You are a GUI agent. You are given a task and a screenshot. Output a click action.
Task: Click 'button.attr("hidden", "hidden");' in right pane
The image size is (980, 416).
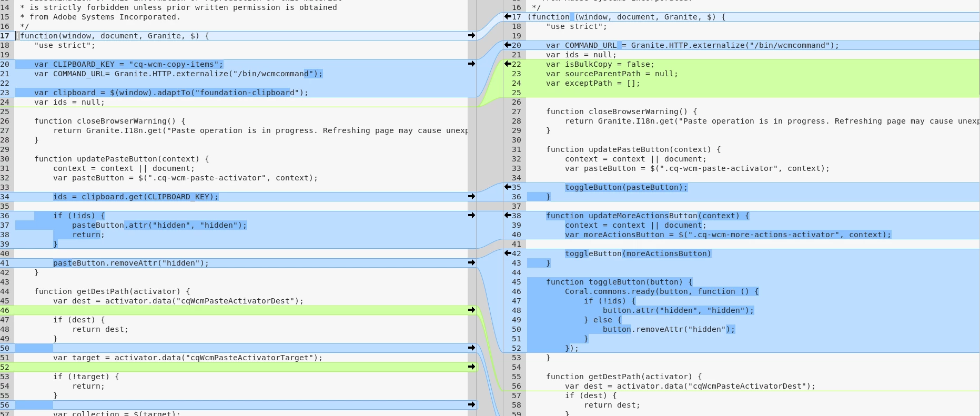679,310
